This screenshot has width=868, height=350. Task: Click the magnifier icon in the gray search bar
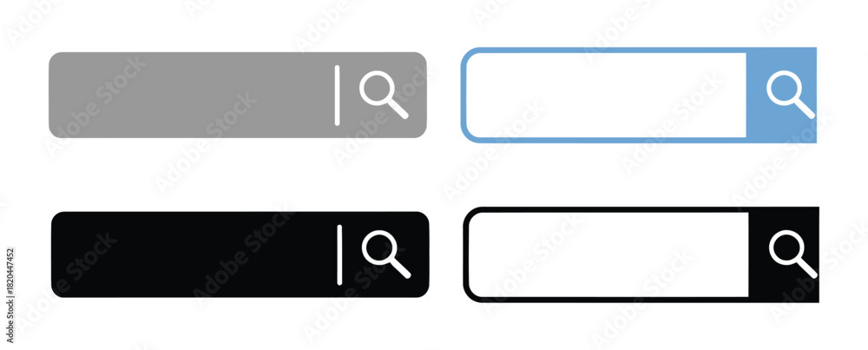[x=384, y=95]
